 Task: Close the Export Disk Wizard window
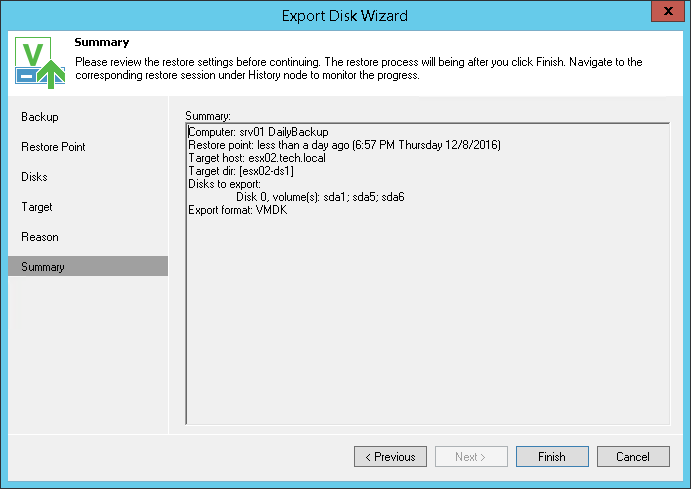pos(663,14)
